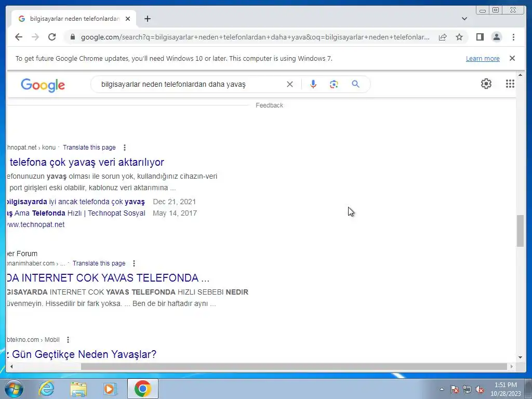Screen dimensions: 532x399
Task: Click the vertical scrollbar thumb
Action: tap(520, 231)
